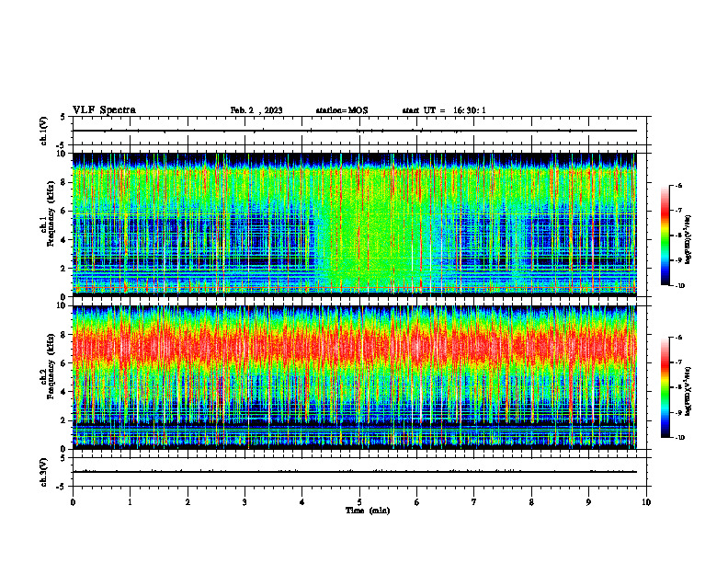
Task: Click the ch.1 voltage waveform trace
Action: click(355, 131)
